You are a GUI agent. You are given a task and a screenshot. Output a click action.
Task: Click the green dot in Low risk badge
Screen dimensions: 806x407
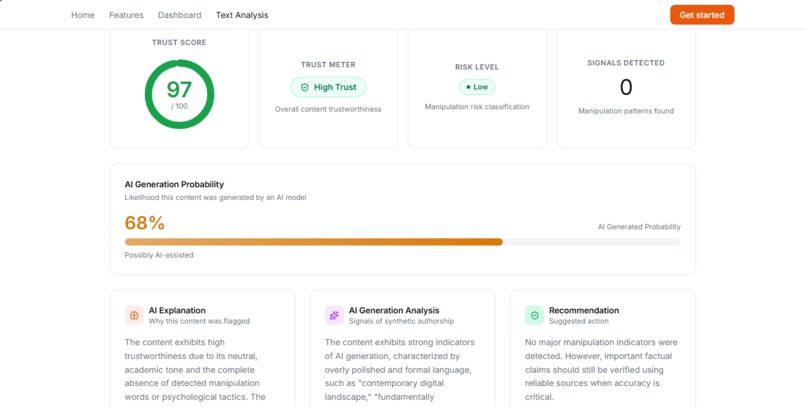(x=468, y=87)
